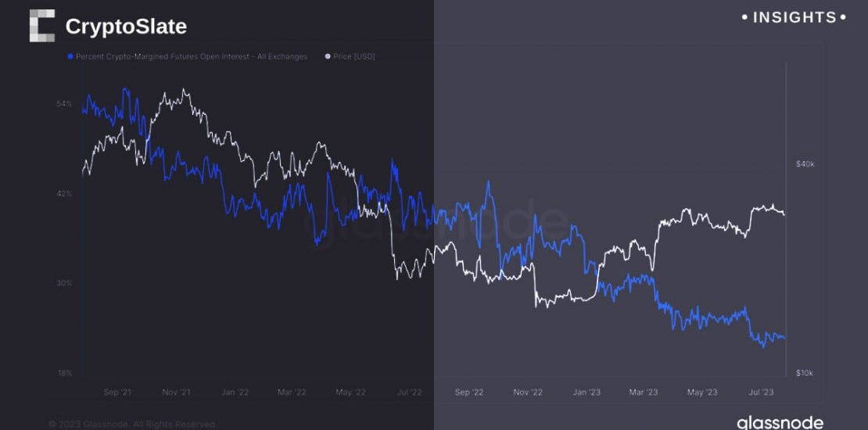Click the $40k price axis label
This screenshot has width=868, height=430.
coord(805,164)
